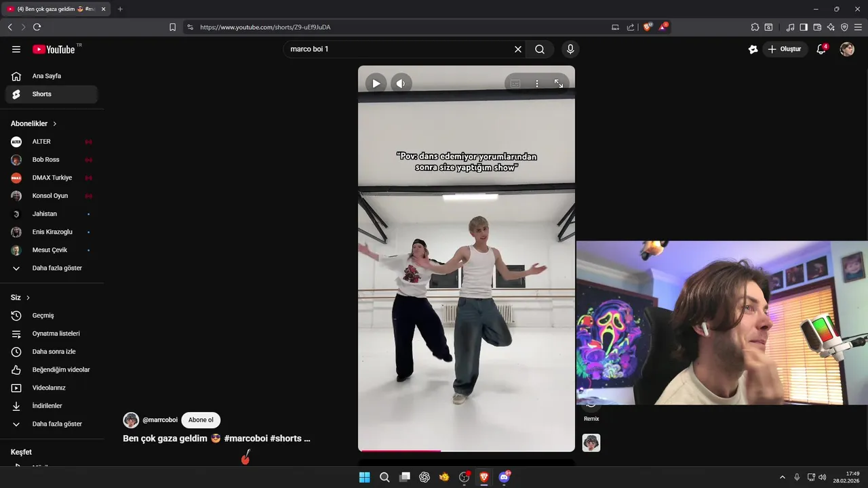The image size is (868, 488).
Task: Expand the Abonelikler section
Action: (34, 123)
